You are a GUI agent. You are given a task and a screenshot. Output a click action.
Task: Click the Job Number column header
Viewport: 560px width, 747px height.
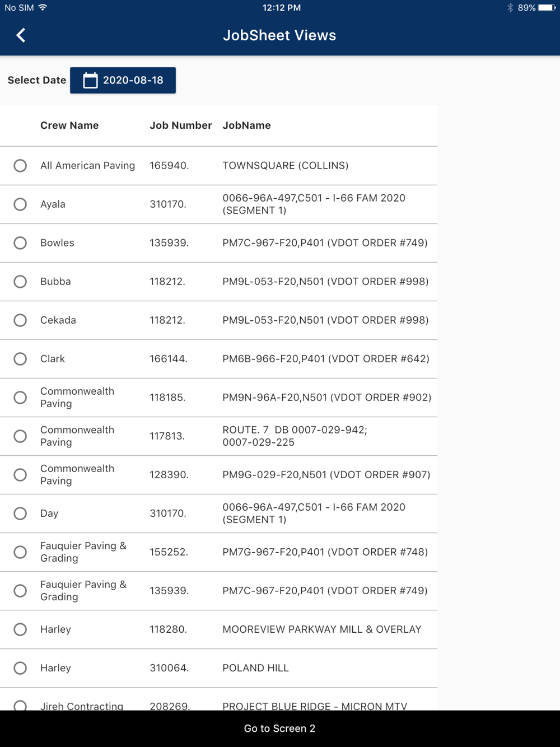click(180, 125)
